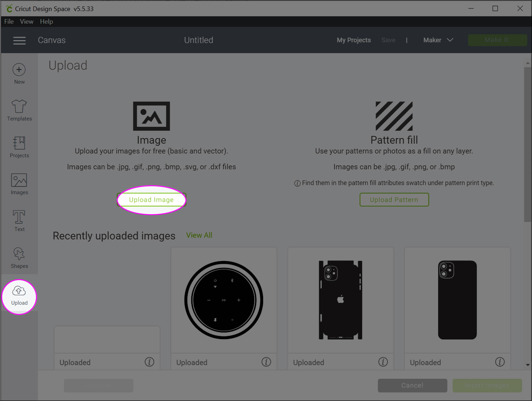Open the Images library

(19, 184)
